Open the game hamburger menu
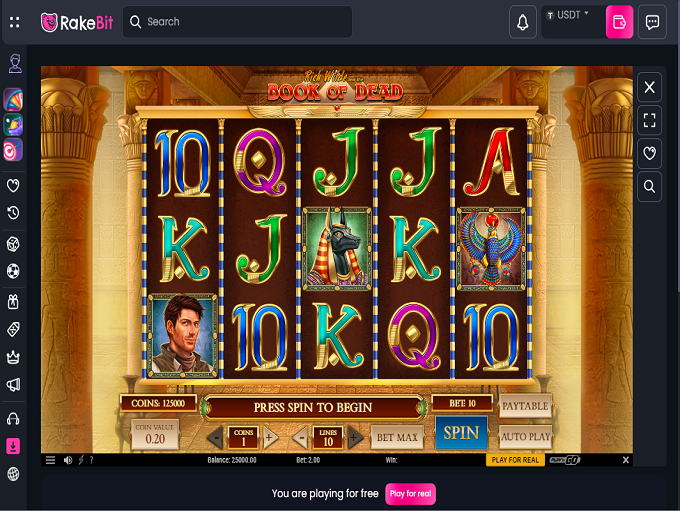This screenshot has height=511, width=680. tap(50, 460)
